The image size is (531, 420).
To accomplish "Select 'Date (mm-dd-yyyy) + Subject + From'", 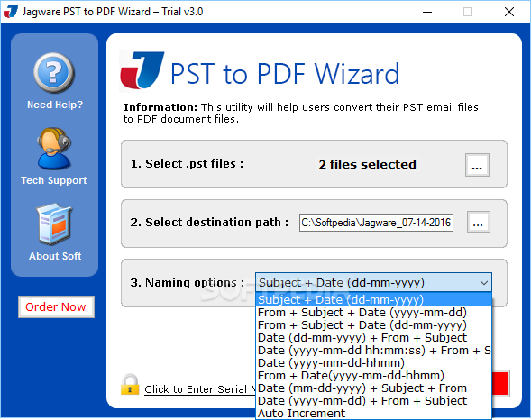I will point(373,388).
